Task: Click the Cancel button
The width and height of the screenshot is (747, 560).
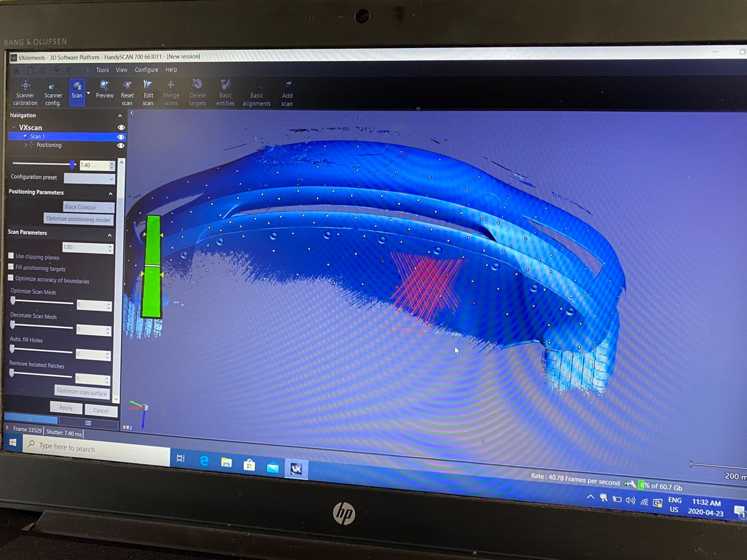Action: point(101,410)
